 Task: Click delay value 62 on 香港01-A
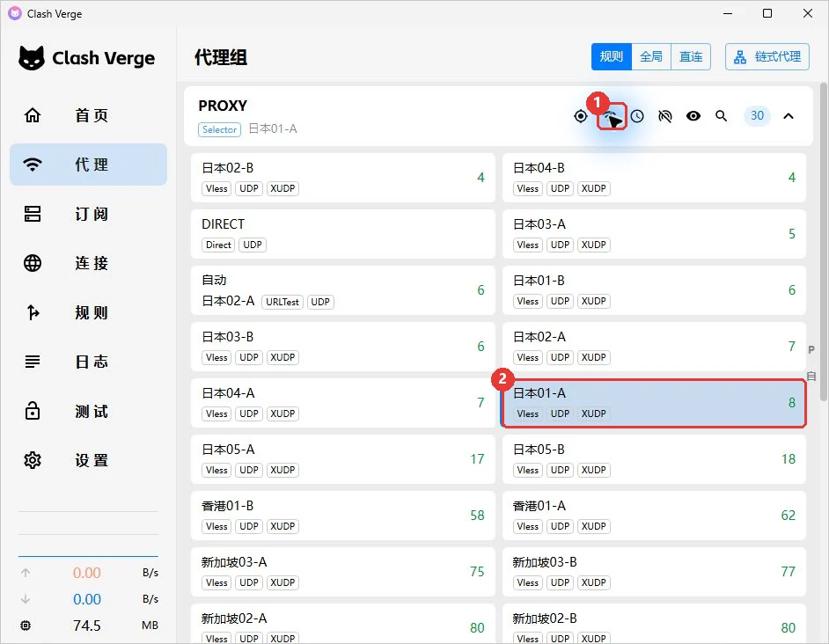point(788,516)
